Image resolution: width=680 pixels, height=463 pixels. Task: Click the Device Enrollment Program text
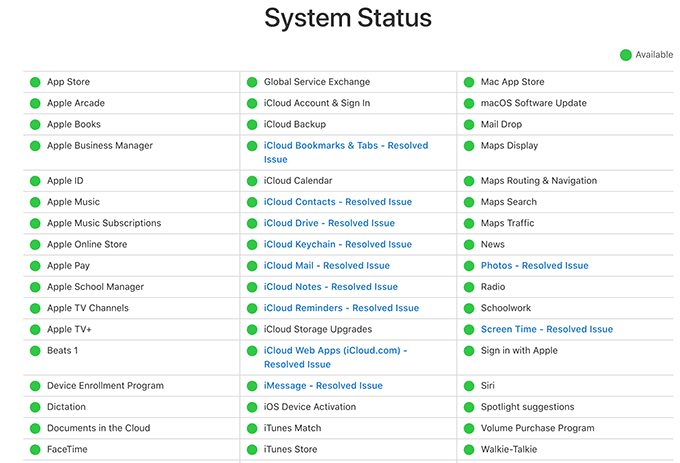point(105,386)
